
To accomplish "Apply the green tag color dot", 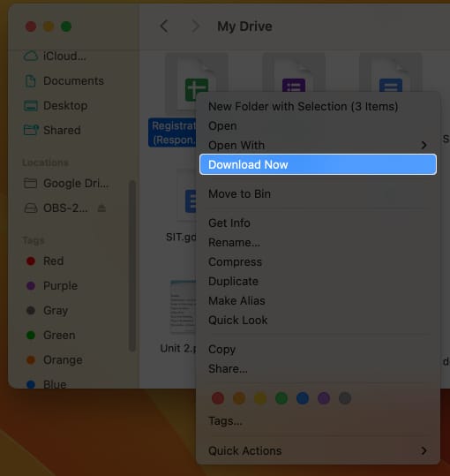I will click(281, 398).
